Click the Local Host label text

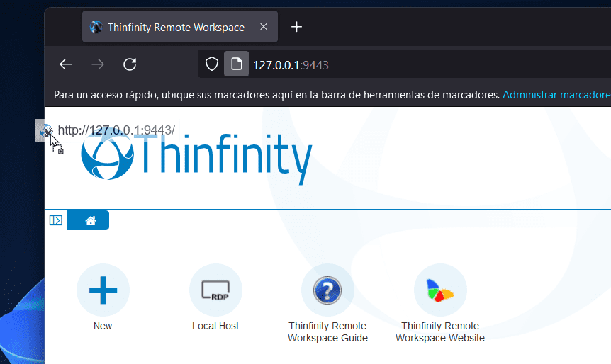pyautogui.click(x=215, y=326)
